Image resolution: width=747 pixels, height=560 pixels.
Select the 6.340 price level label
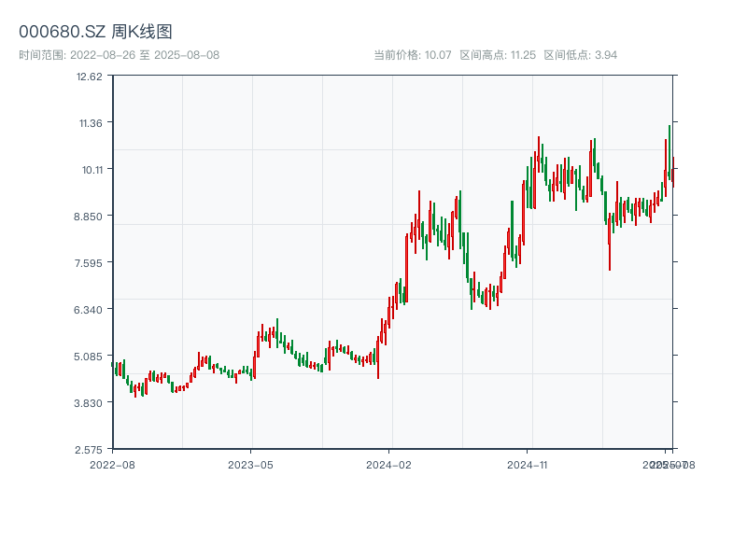coord(89,309)
